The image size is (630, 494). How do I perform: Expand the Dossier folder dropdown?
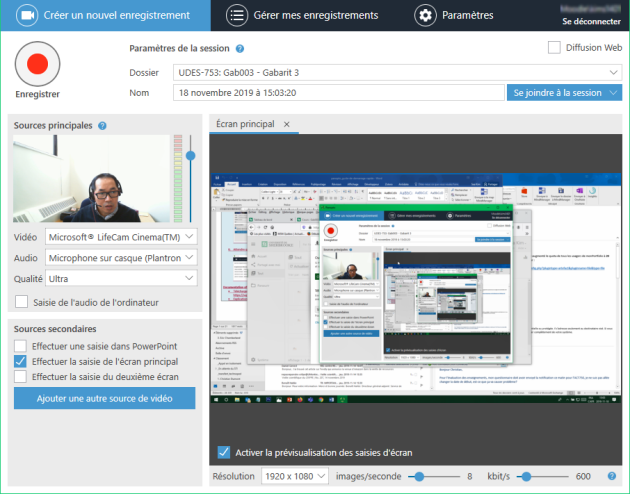pos(613,73)
